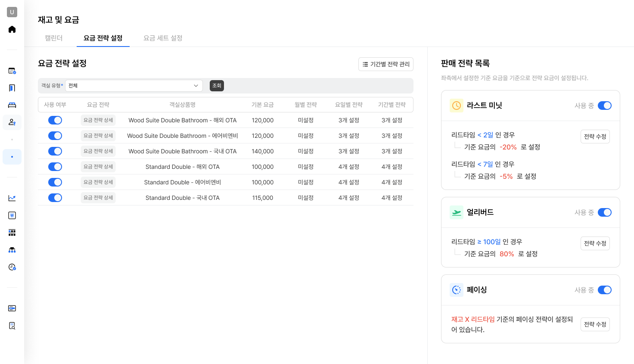Click 미설정 월별 전략 for Standard Double 국내 OTA

(x=306, y=198)
